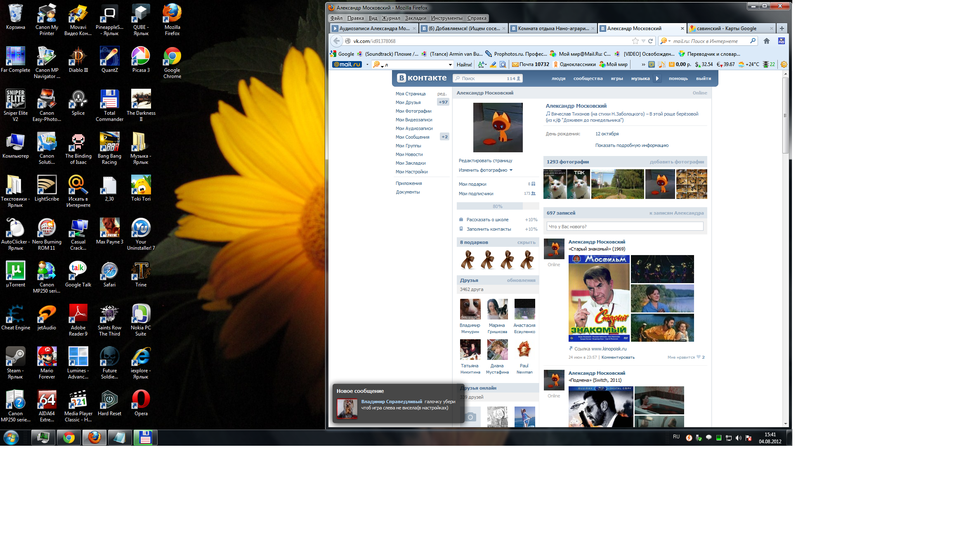Click the Windows Start orb

[11, 437]
